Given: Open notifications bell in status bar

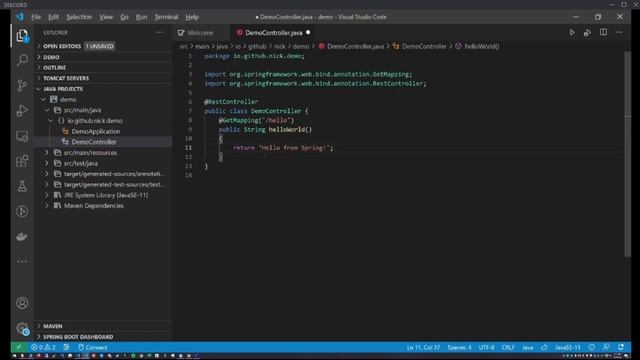Looking at the screenshot, I should point(621,347).
